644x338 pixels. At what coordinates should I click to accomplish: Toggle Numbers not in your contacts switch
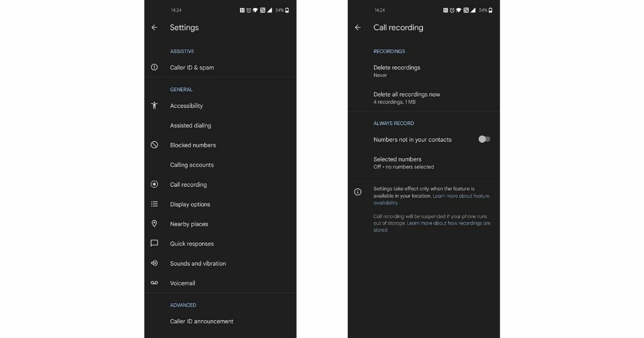pos(484,139)
